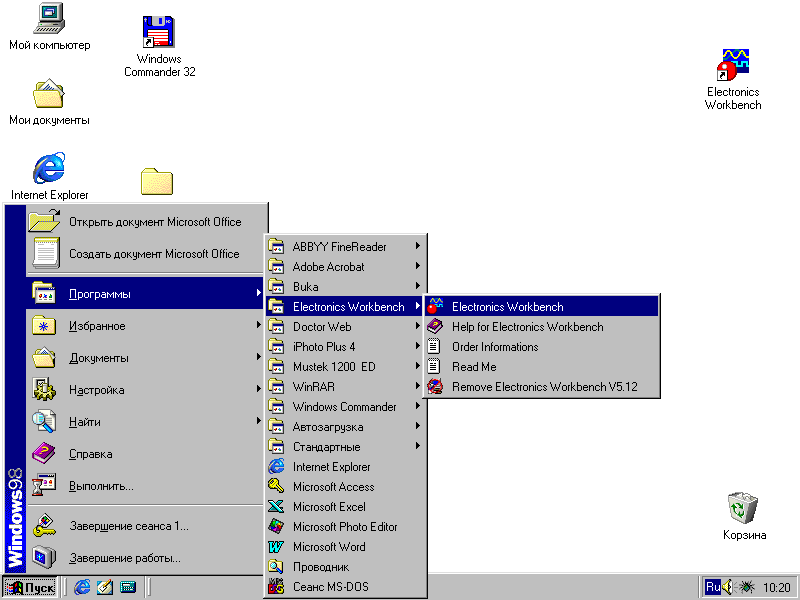This screenshot has width=800, height=600.
Task: Click the Microsoft Access key icon
Action: click(x=276, y=486)
